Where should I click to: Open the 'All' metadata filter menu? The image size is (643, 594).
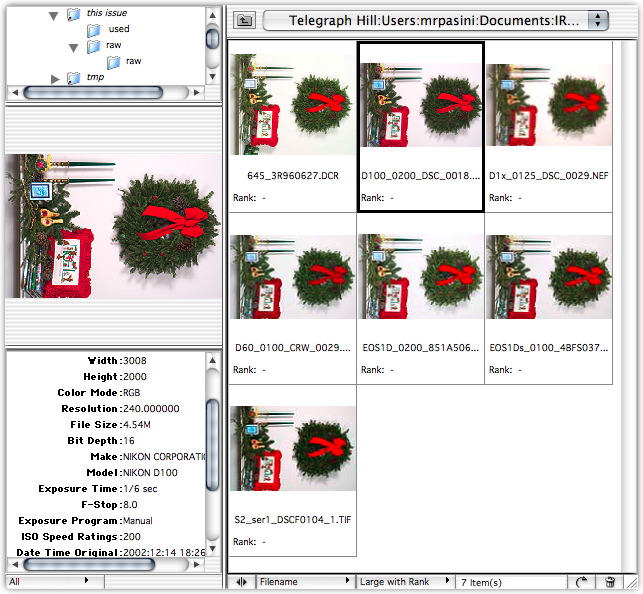point(50,580)
